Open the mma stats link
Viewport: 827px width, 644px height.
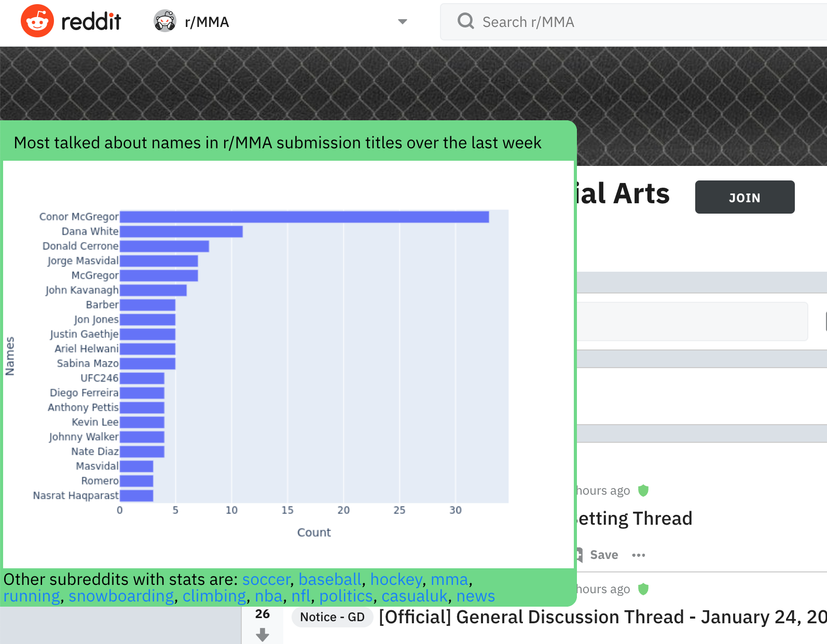coord(449,579)
